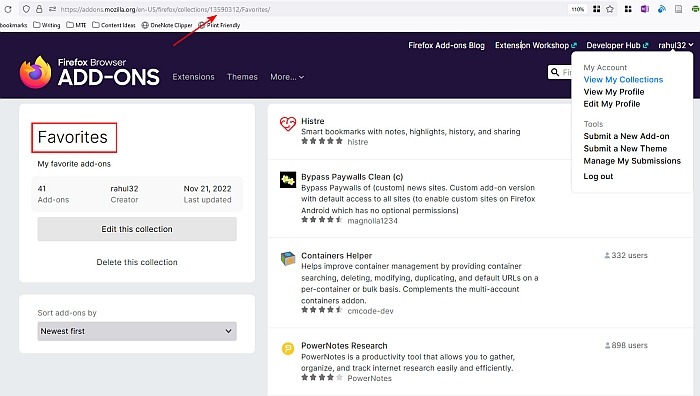The image size is (700, 396).
Task: Open the Writing bookmarks folder
Action: [46, 25]
